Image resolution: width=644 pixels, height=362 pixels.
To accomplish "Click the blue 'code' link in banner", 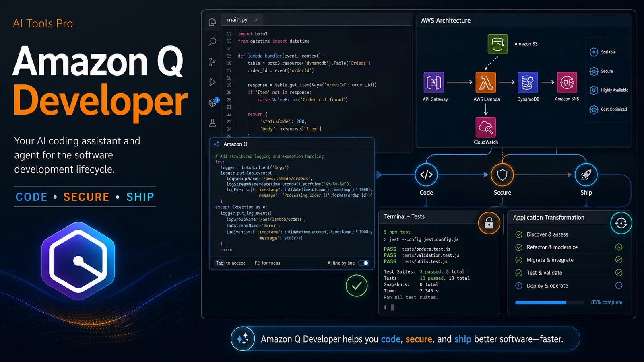I will coord(391,339).
